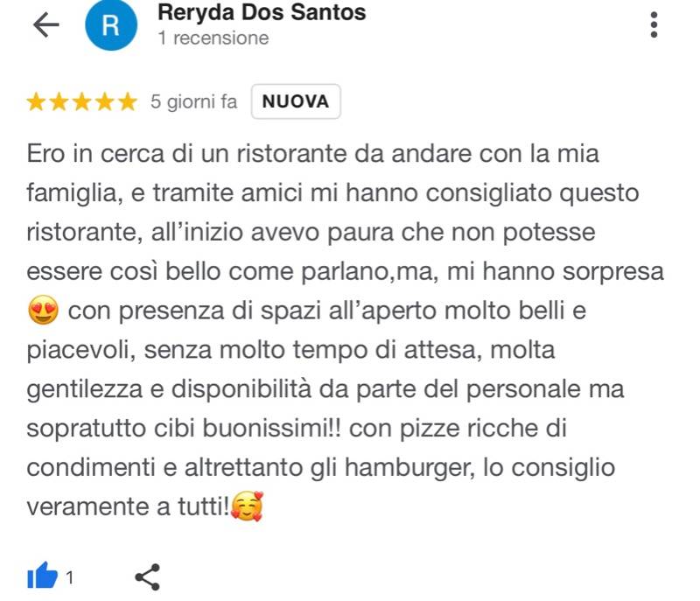The image size is (700, 601).
Task: Select the third gold star
Action: click(81, 101)
